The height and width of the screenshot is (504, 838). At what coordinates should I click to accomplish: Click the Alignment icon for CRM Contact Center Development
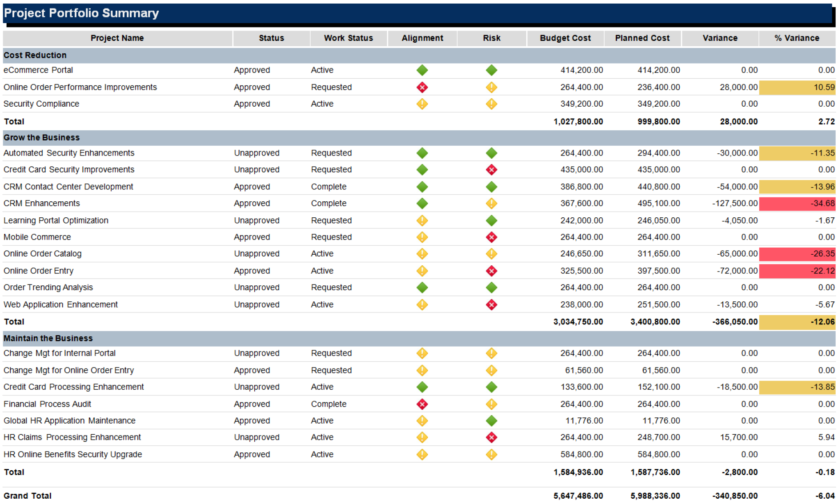pos(422,187)
